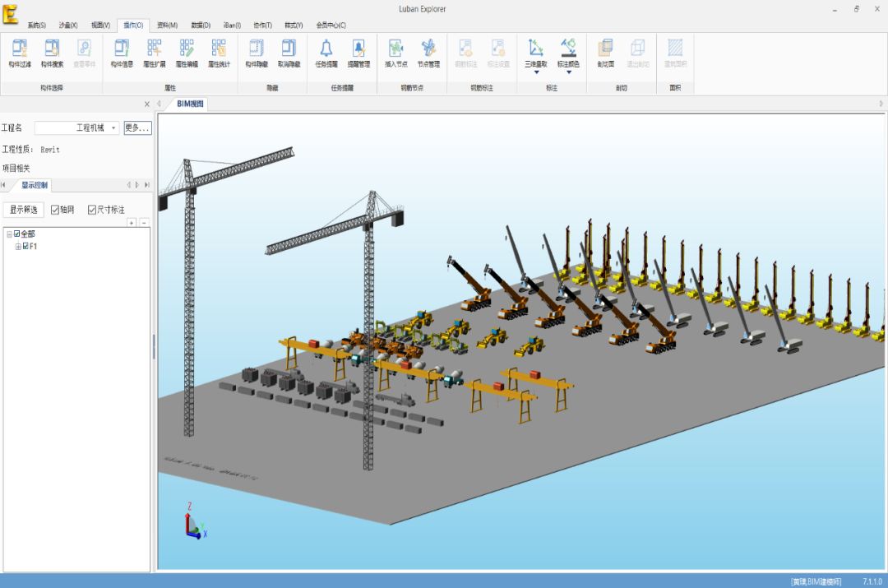
Task: Open the 工程名 project name dropdown
Action: tap(113, 128)
